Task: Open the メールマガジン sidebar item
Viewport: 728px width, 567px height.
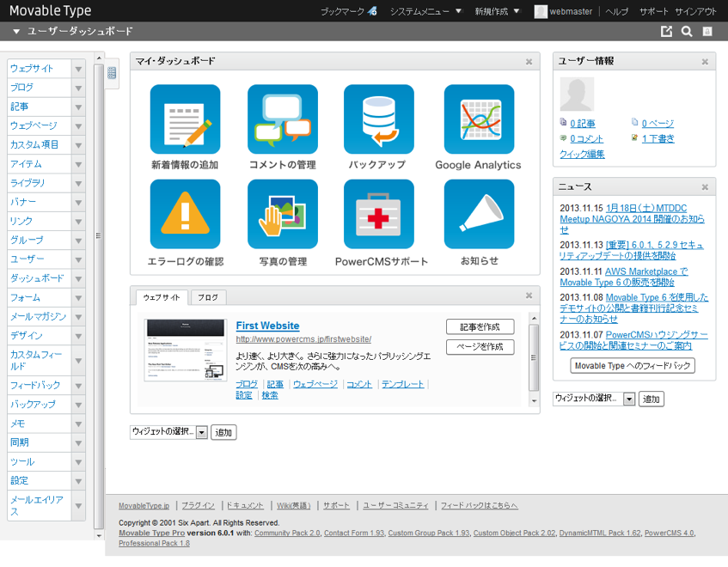Action: click(39, 316)
